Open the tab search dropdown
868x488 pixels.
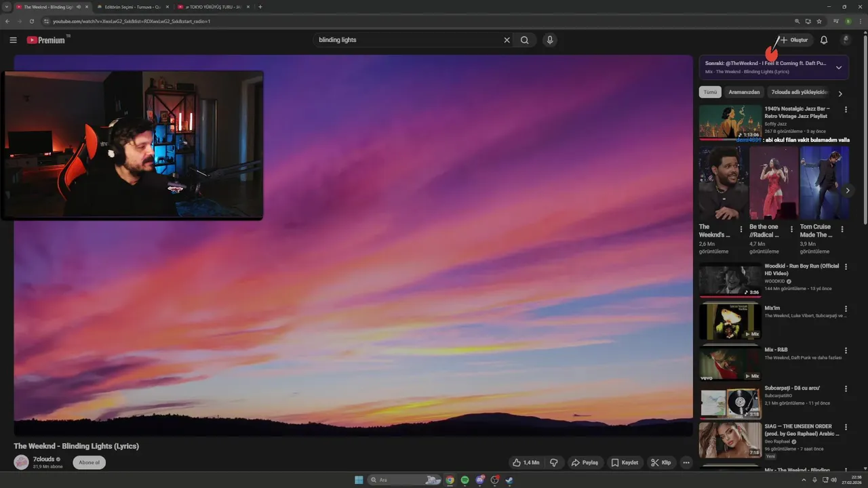pos(6,7)
